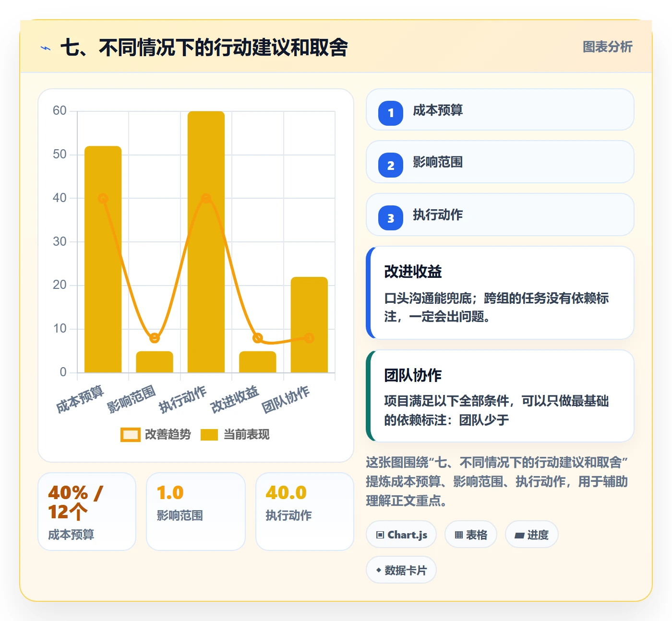Click the trend line point above 团队协作
Screen dimensions: 672x621
point(309,338)
